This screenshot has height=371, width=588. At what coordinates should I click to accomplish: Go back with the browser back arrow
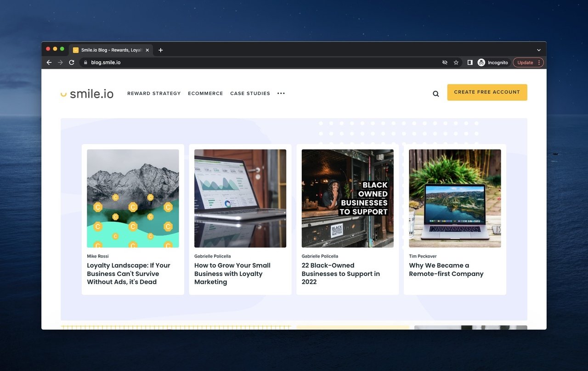(49, 62)
